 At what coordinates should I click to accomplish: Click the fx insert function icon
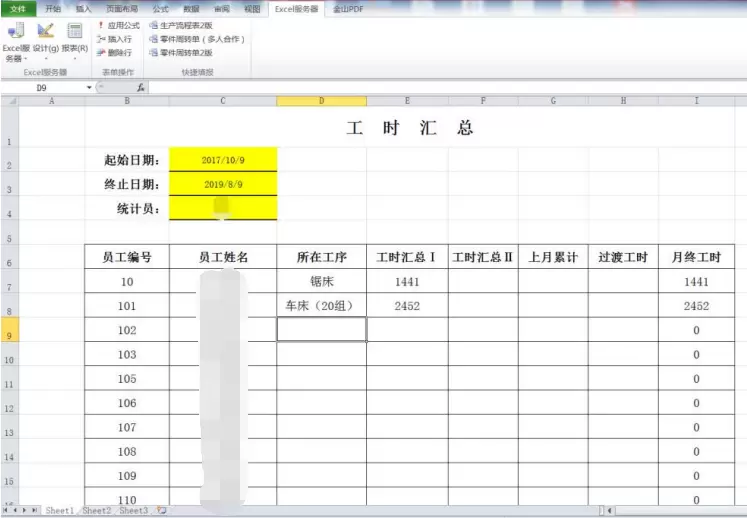pyautogui.click(x=141, y=88)
